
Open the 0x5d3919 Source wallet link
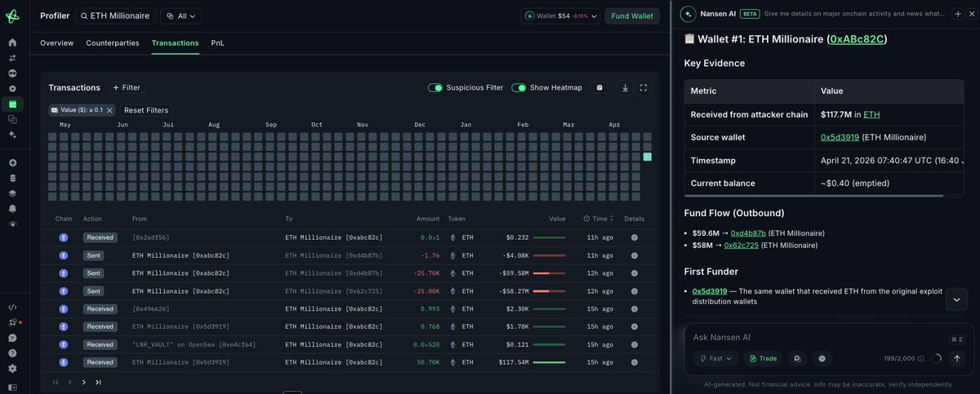tap(838, 137)
